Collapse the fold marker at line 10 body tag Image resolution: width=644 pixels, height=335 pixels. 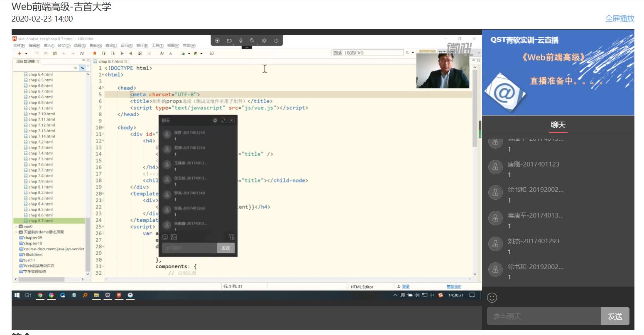click(103, 128)
